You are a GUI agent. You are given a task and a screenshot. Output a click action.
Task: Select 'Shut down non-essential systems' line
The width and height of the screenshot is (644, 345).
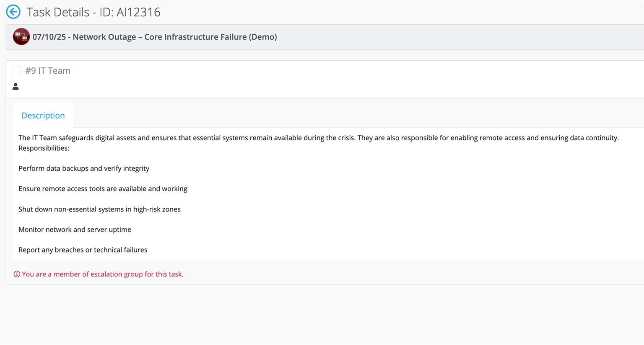99,209
